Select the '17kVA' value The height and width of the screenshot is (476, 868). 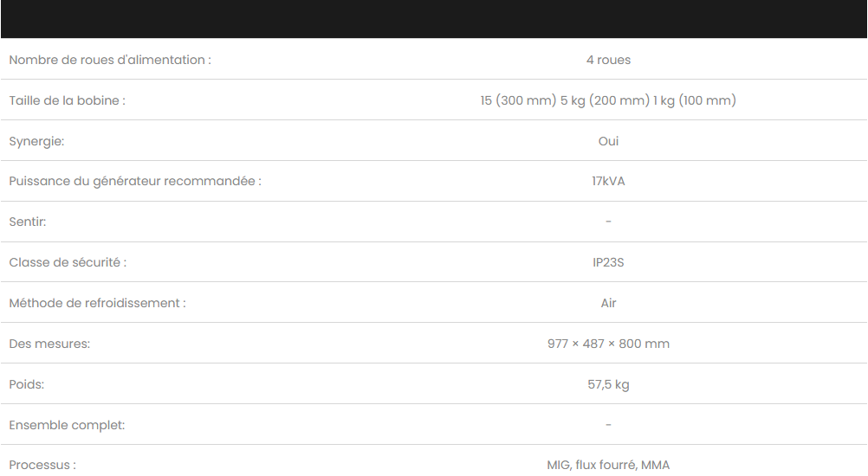[x=608, y=182]
